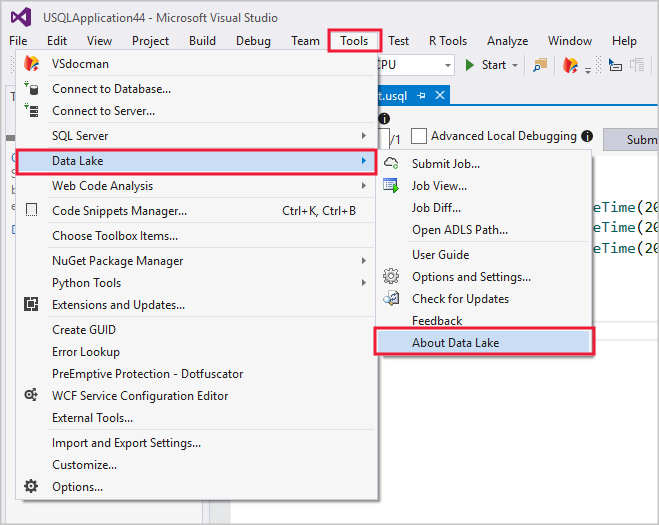The height and width of the screenshot is (525, 659).
Task: Open the Start button dropdown arrow
Action: tap(515, 66)
